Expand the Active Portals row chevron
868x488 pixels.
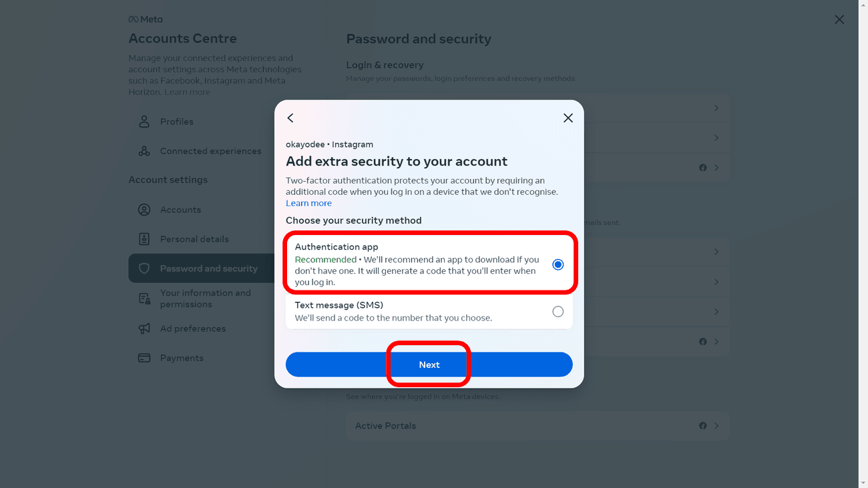tap(716, 426)
